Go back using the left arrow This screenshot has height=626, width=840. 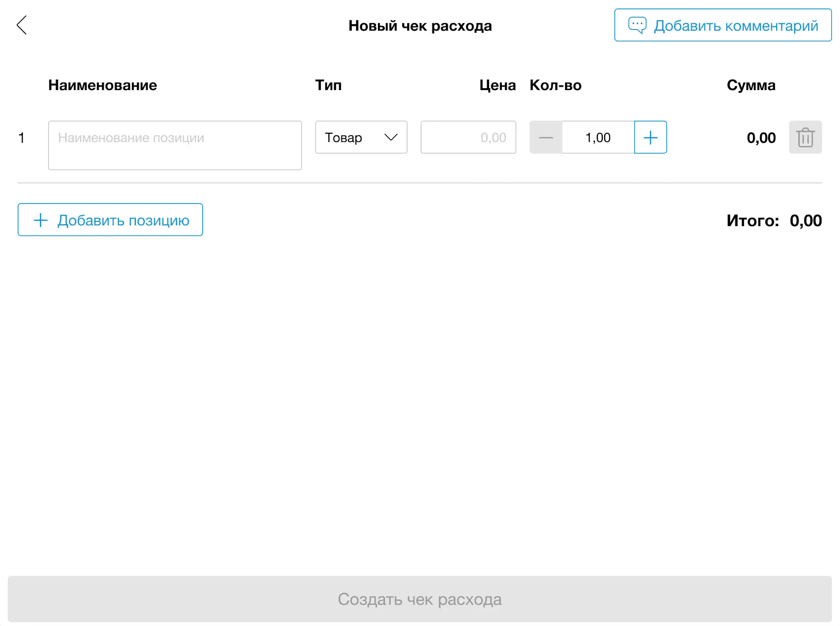22,25
